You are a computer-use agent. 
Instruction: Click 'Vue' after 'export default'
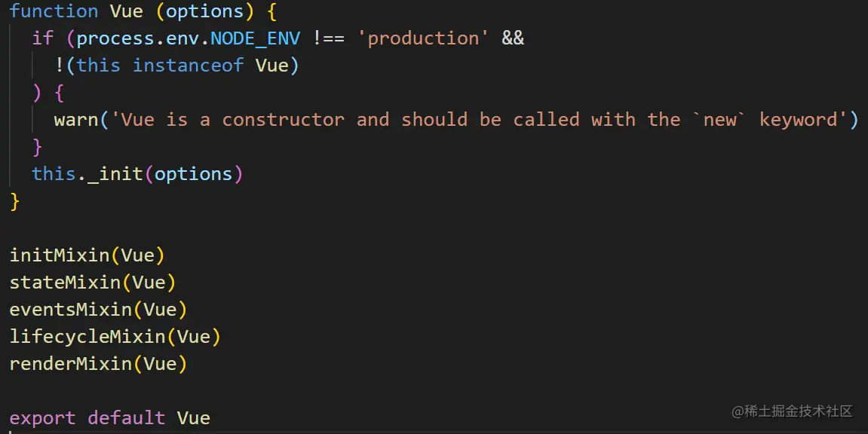[194, 418]
